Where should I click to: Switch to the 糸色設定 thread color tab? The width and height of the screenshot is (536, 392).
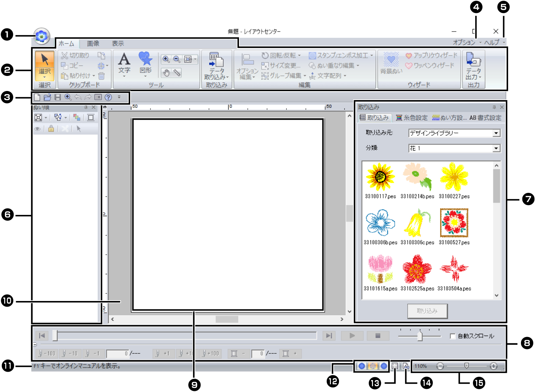(x=412, y=118)
